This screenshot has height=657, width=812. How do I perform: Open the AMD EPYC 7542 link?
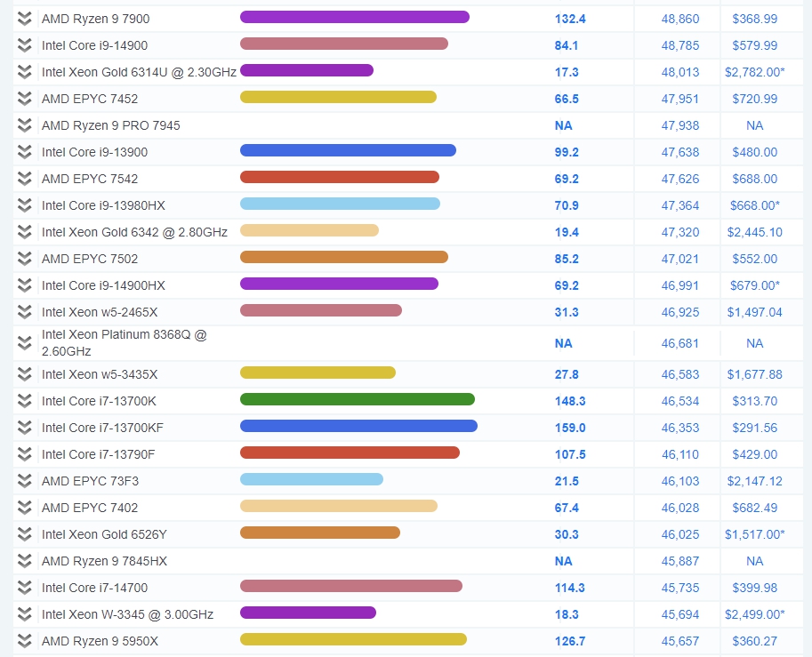pyautogui.click(x=90, y=179)
